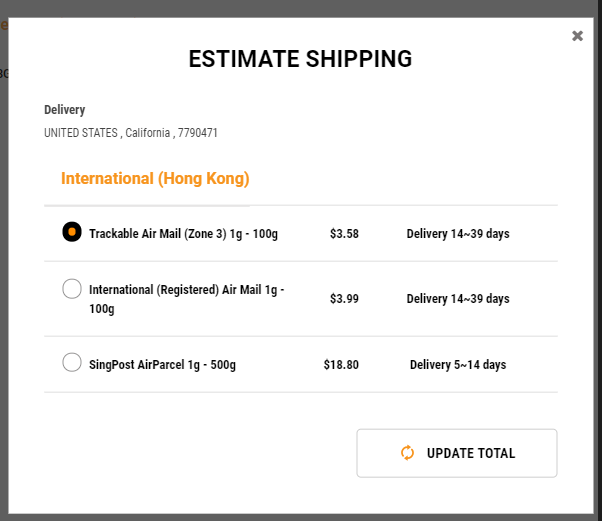Select SingPost AirParcel radio option
Screen dimensions: 602x521
tap(72, 362)
